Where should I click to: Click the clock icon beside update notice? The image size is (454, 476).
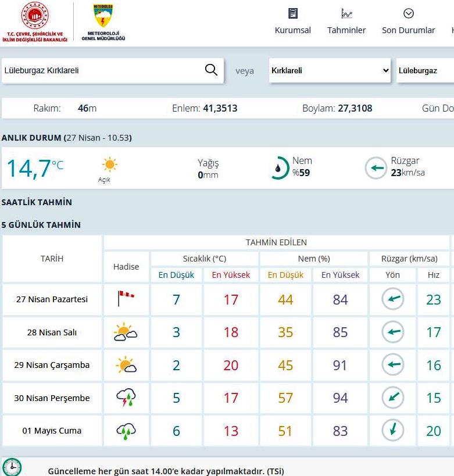pyautogui.click(x=12, y=467)
